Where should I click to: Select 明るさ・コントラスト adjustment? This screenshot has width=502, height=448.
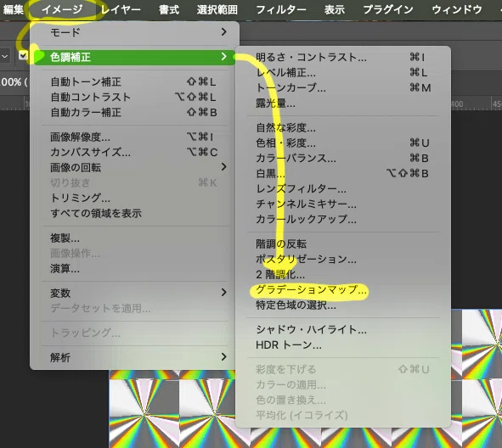[x=343, y=57]
